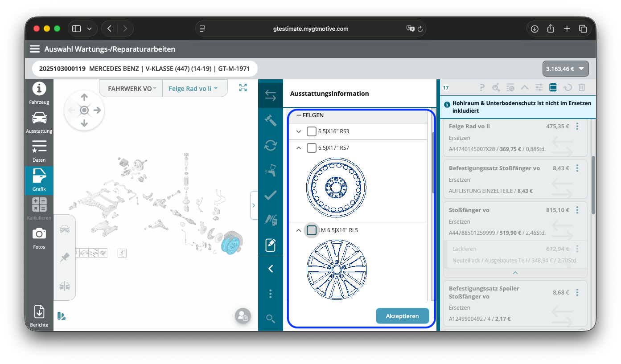The width and height of the screenshot is (621, 364).
Task: Pan the graphic view left
Action: click(71, 110)
